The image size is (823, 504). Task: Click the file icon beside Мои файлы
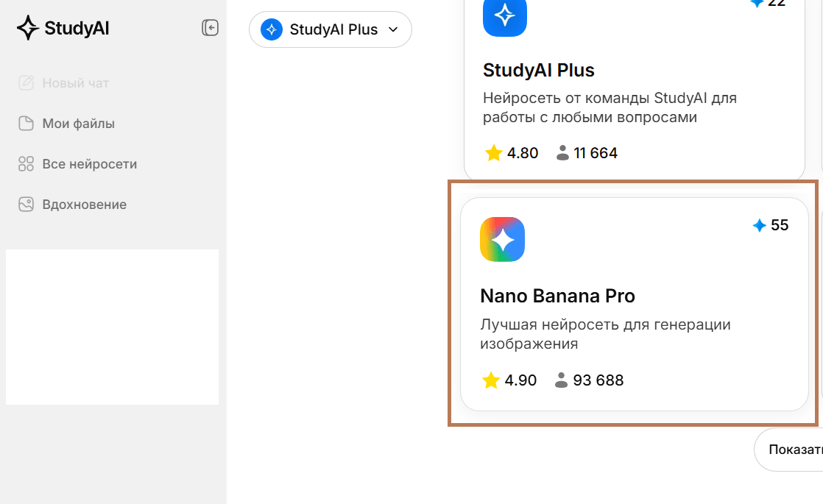click(26, 124)
